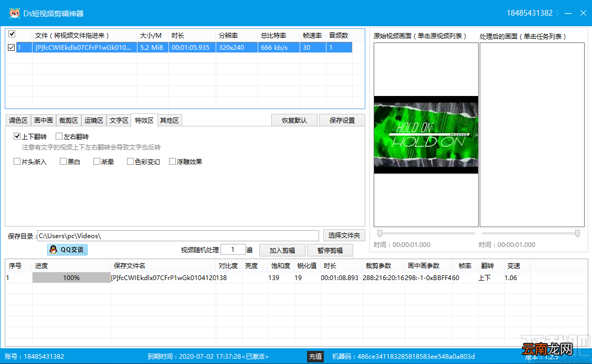Select task file name [P]fcCWIEkdlx07CFrP1wGk010412...

[x=163, y=277]
